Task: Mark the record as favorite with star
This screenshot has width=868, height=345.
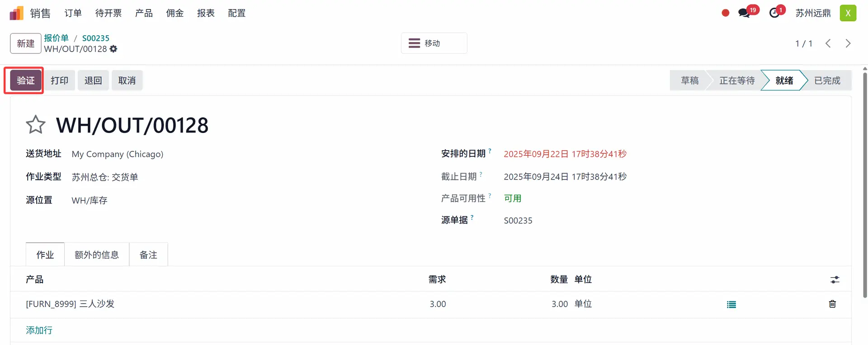Action: pos(36,125)
